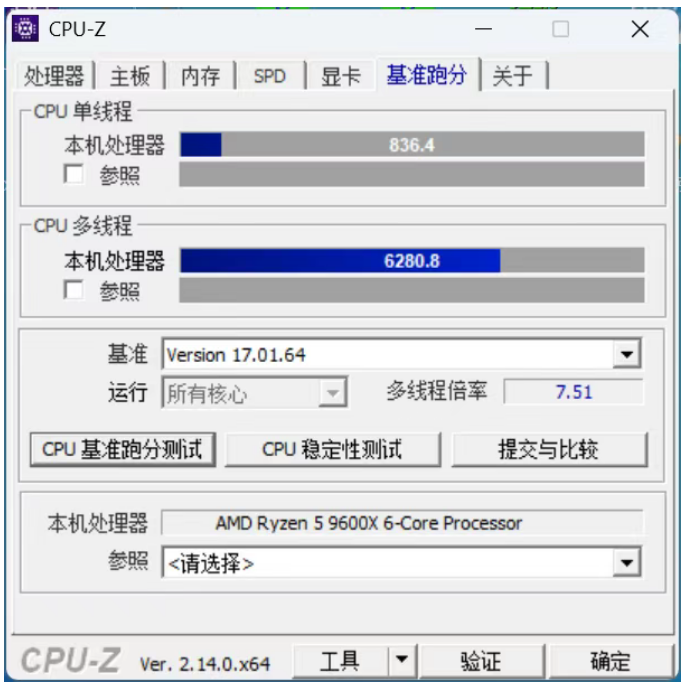Click the CPU 稳定性测试 button

click(x=333, y=449)
